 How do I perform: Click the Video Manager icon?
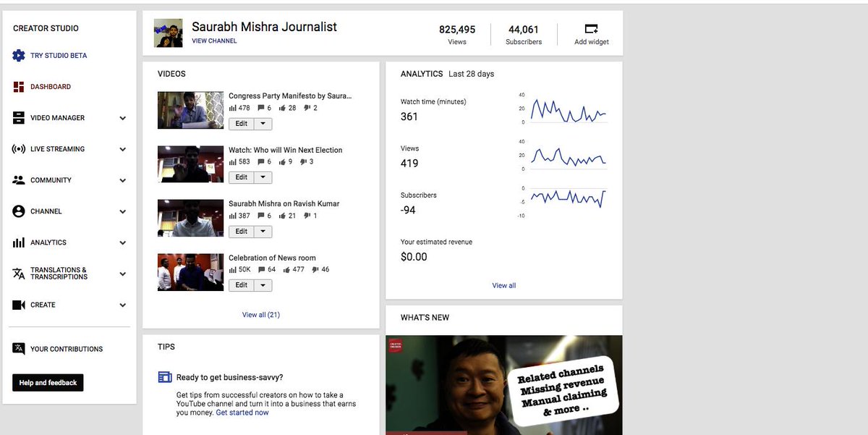19,118
